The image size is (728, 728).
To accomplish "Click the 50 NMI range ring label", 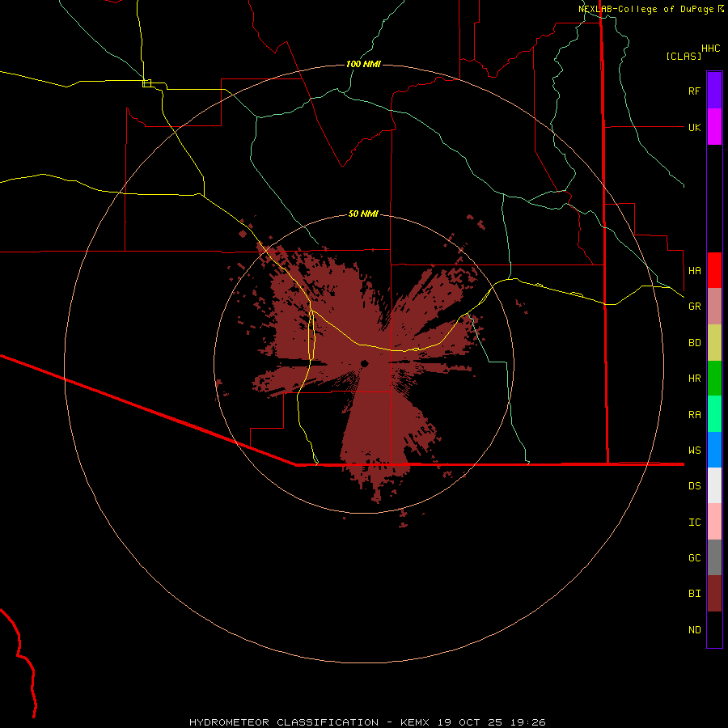I will (363, 214).
